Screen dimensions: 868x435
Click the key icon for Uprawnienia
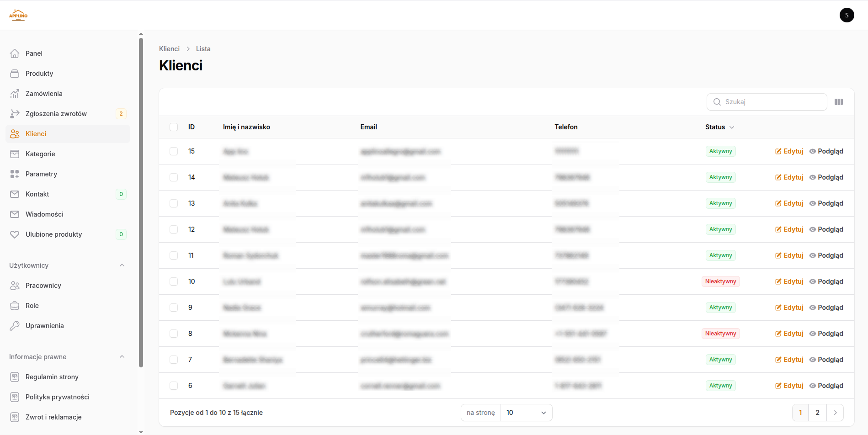point(15,326)
